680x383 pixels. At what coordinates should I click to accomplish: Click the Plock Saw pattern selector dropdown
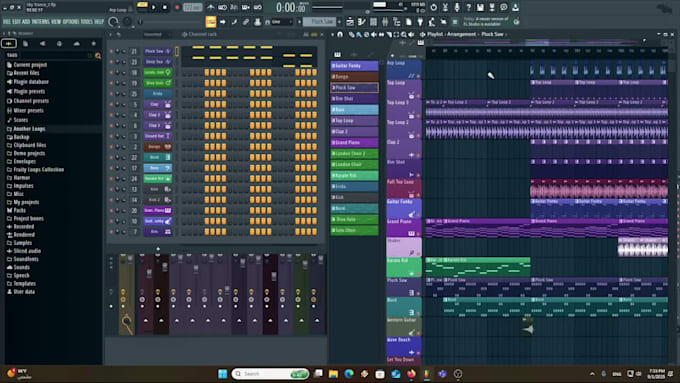click(x=320, y=21)
